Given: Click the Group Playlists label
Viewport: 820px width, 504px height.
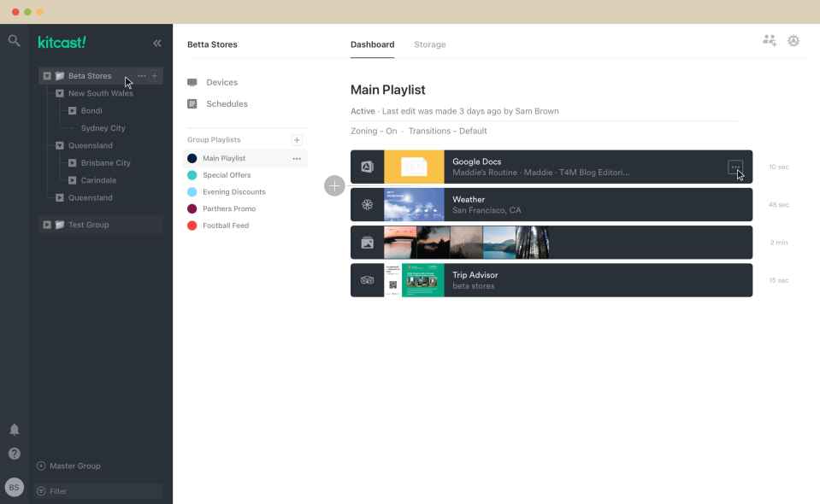Looking at the screenshot, I should 214,140.
